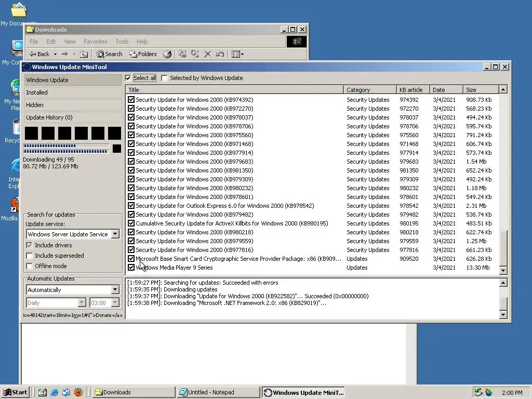Enable Selected by Windows Update checkbox

point(165,78)
